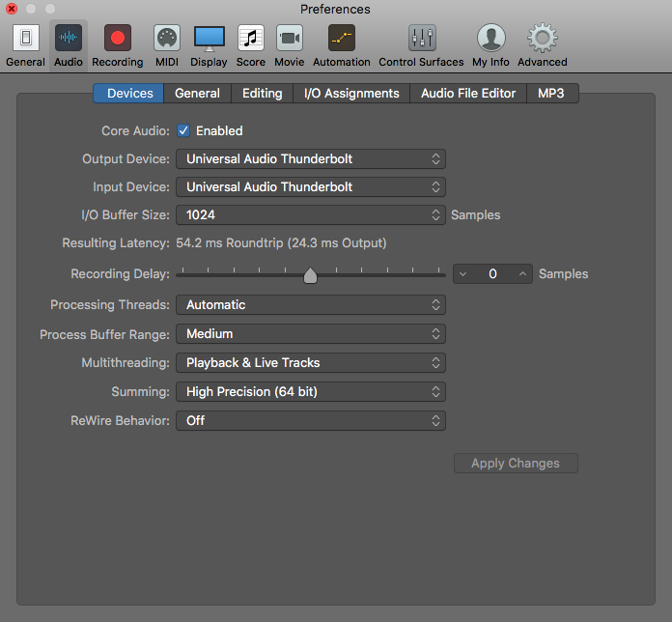Switch to the I/O Assignments tab

[351, 94]
